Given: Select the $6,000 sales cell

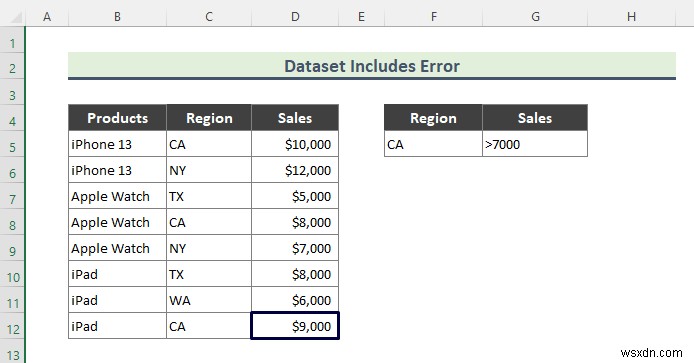Looking at the screenshot, I should (295, 300).
